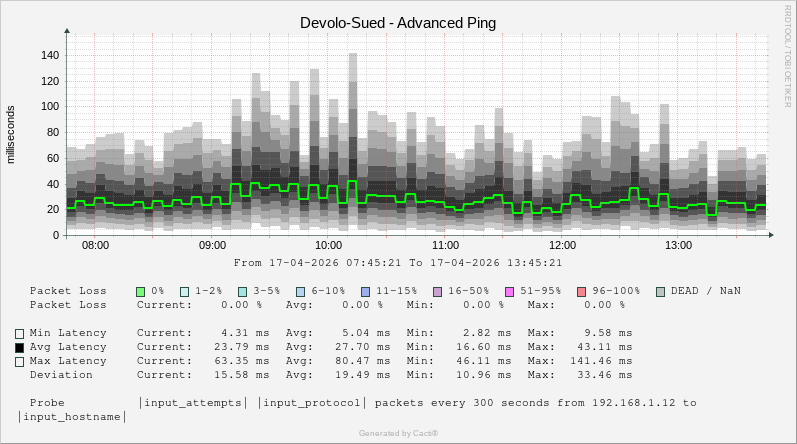The image size is (797, 444).
Task: Click the Generated by Cacti footer text
Action: tap(398, 433)
